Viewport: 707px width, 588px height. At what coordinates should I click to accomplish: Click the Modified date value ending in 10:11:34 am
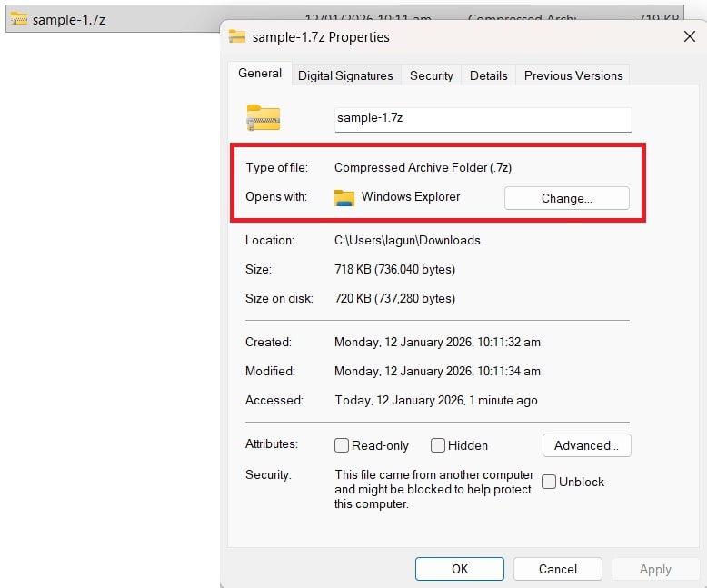[437, 371]
